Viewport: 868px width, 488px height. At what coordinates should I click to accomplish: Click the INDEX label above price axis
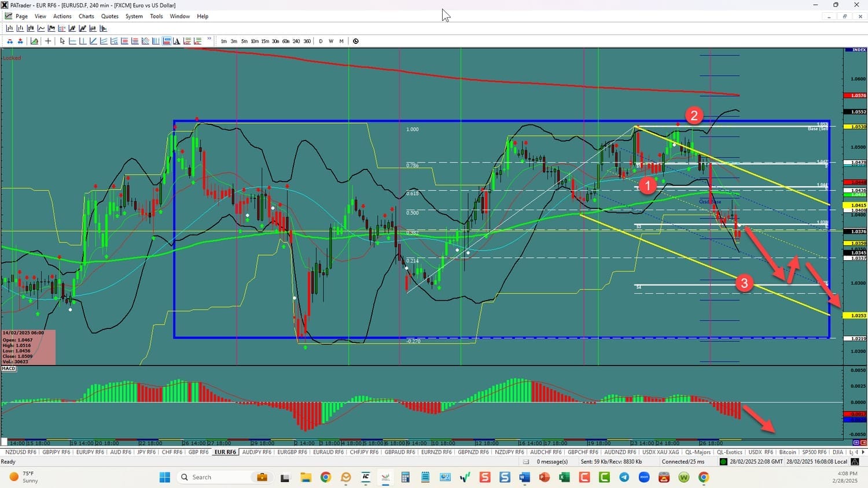[859, 50]
